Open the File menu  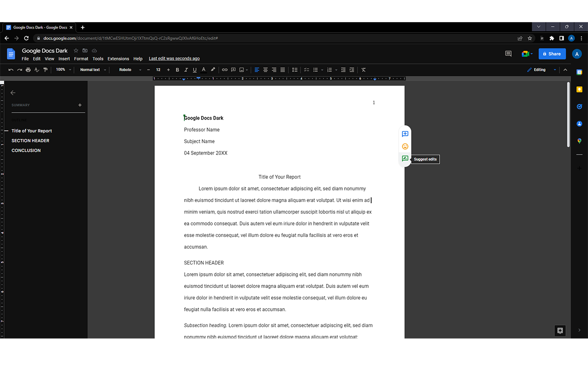pos(25,59)
